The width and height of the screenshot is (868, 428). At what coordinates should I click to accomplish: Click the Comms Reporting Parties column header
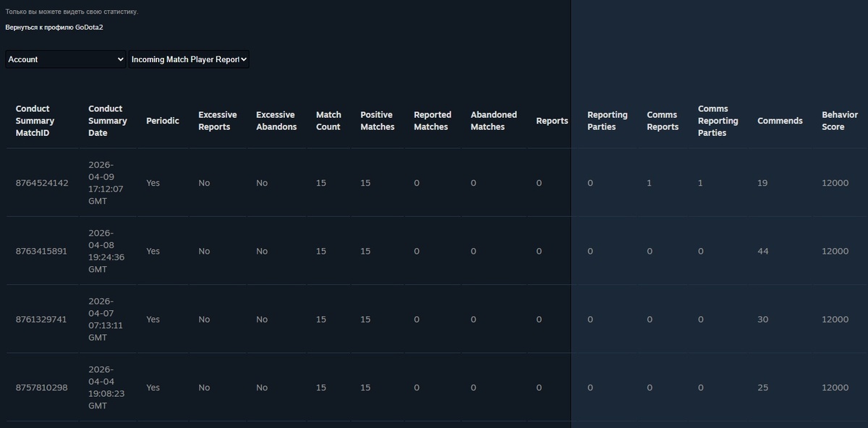coord(718,121)
